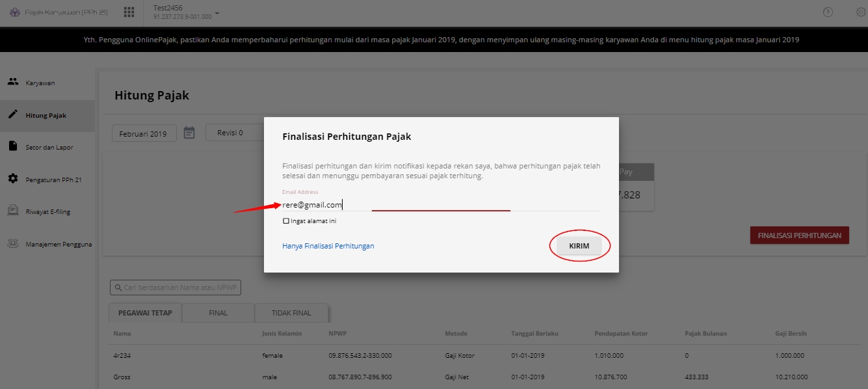
Task: Click the Pengaturan PPh 21 gear icon
Action: pyautogui.click(x=12, y=178)
